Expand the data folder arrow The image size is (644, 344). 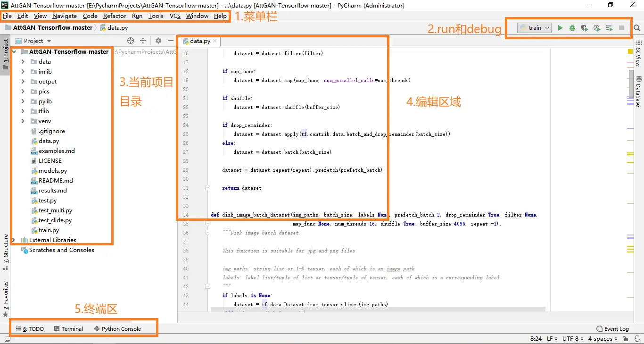tap(23, 62)
